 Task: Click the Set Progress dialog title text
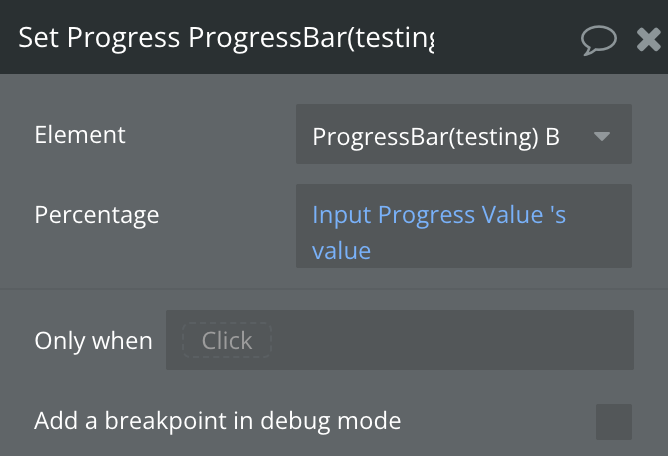(227, 39)
